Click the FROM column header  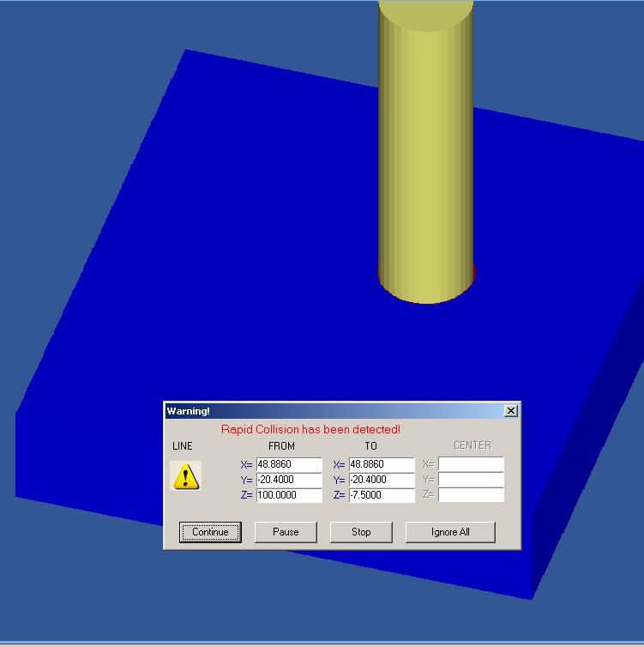(281, 446)
